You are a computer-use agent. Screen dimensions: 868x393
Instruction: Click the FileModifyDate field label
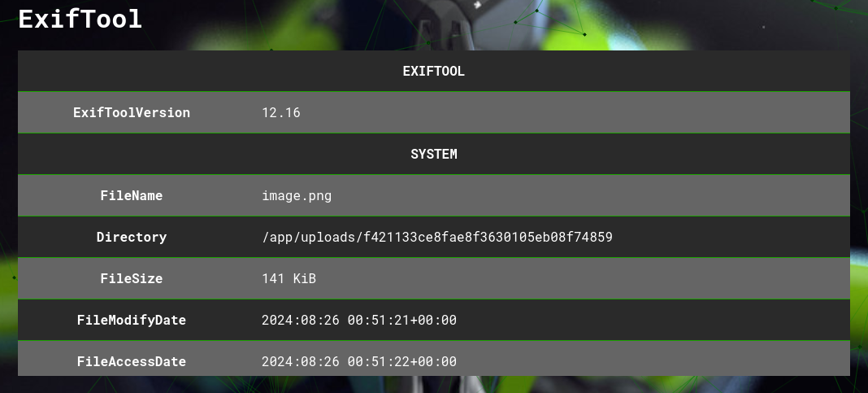pyautogui.click(x=131, y=320)
